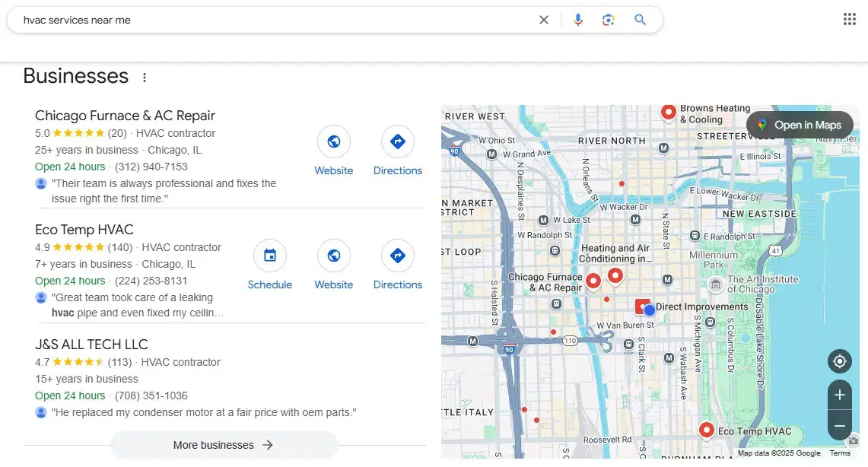Screen dimensions: 868x467
Task: Open the Google apps grid
Action: (850, 19)
